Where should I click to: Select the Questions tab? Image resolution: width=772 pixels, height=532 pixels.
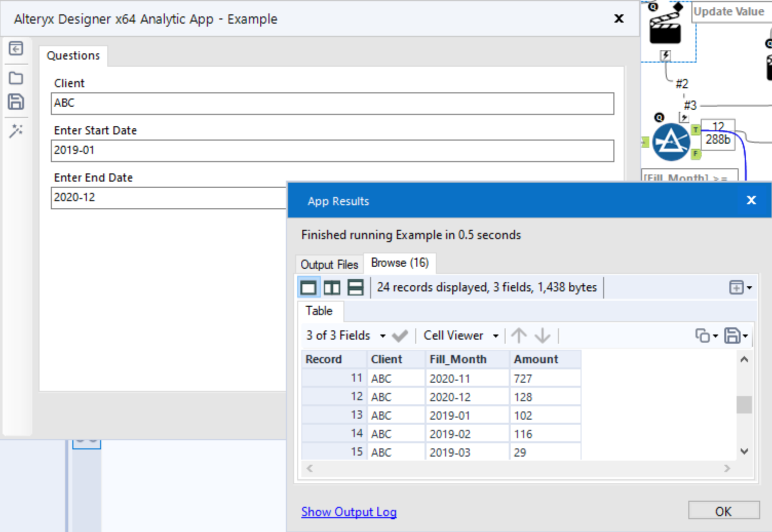click(x=73, y=55)
